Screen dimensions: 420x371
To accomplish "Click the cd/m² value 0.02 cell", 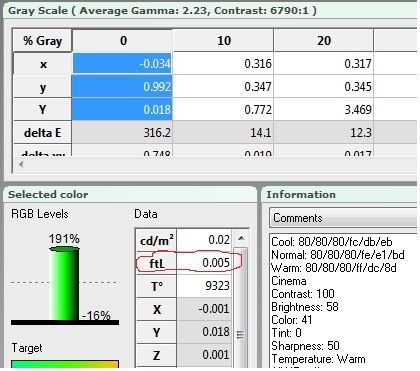I will [204, 240].
